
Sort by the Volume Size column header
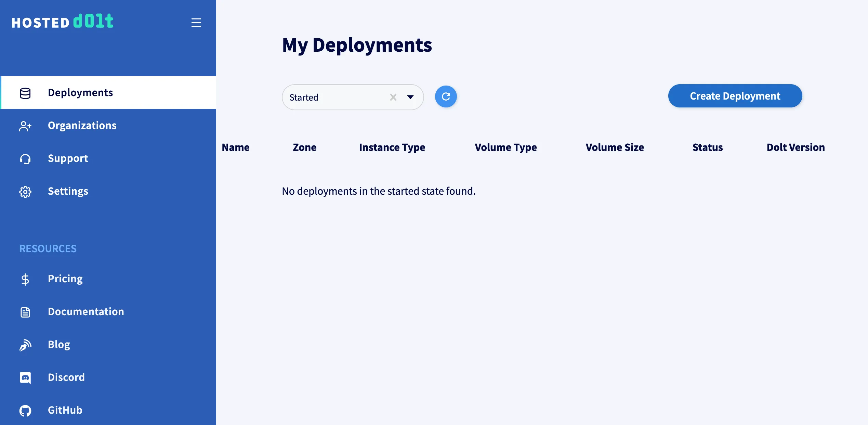pyautogui.click(x=614, y=147)
